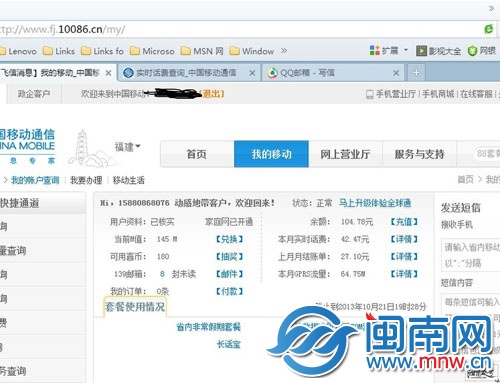Open 移动生活 submenu
This screenshot has height=383, width=500.
(129, 180)
